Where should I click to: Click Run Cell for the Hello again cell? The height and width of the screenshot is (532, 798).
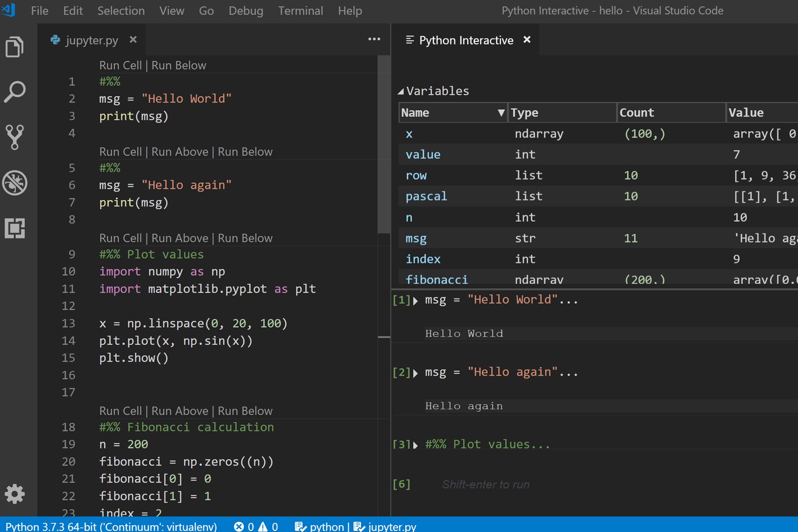121,152
